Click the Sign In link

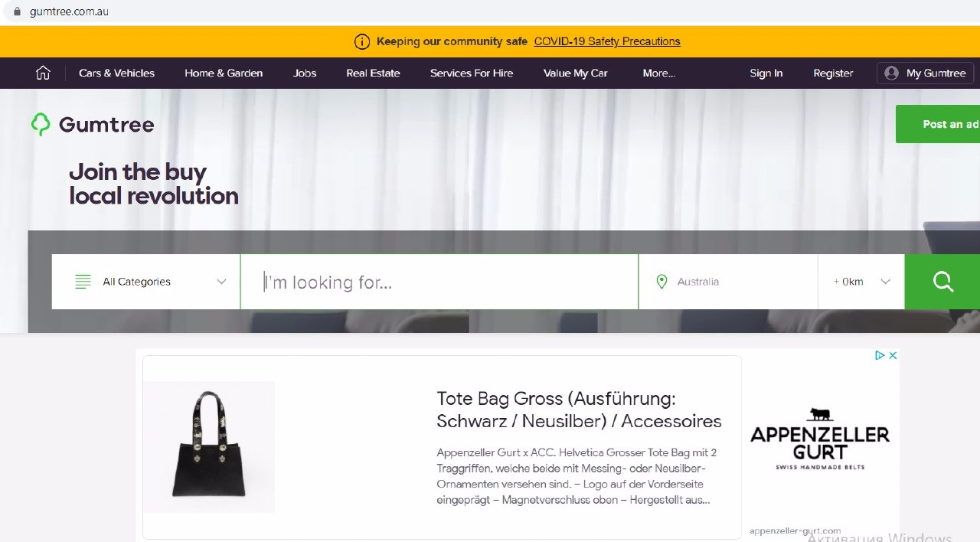(766, 73)
